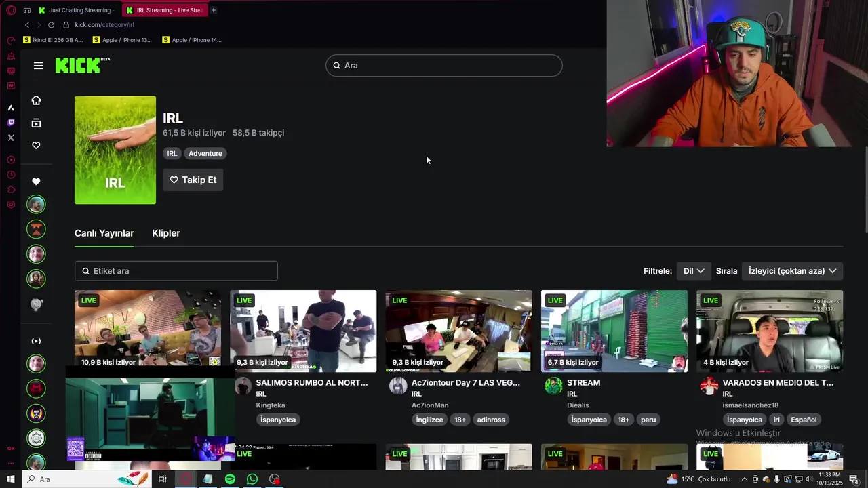Open Diealis channel avatar
Image resolution: width=868 pixels, height=488 pixels.
pos(554,386)
